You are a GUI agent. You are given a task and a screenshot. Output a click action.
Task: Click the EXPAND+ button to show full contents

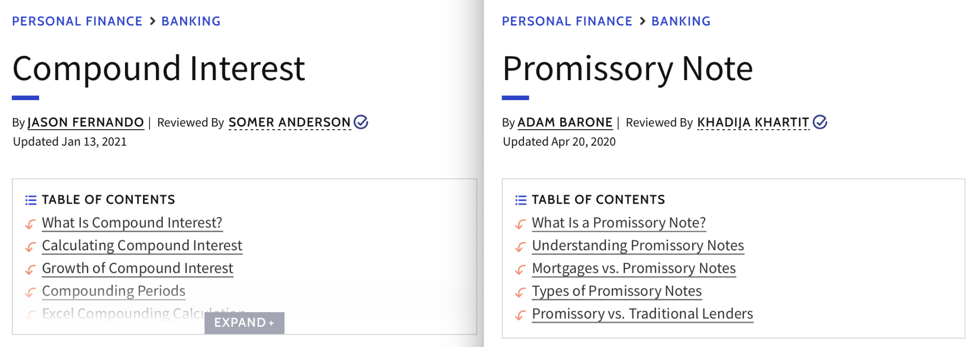245,322
